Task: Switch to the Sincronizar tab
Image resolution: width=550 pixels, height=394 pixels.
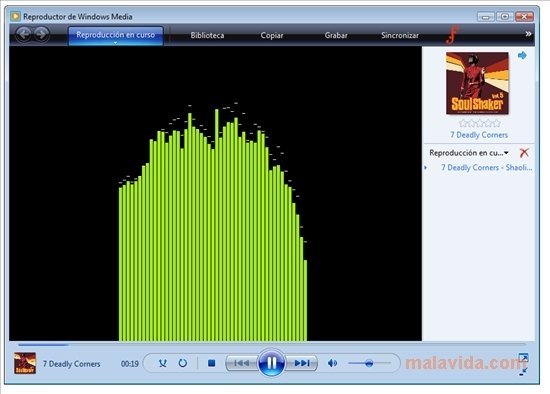Action: [400, 35]
